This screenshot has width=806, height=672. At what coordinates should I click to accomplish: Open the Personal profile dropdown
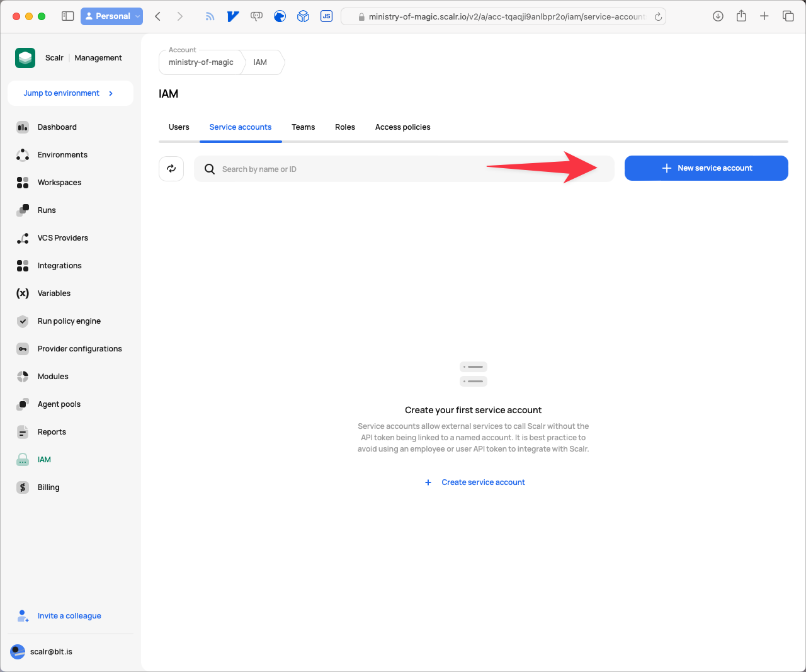coord(111,16)
